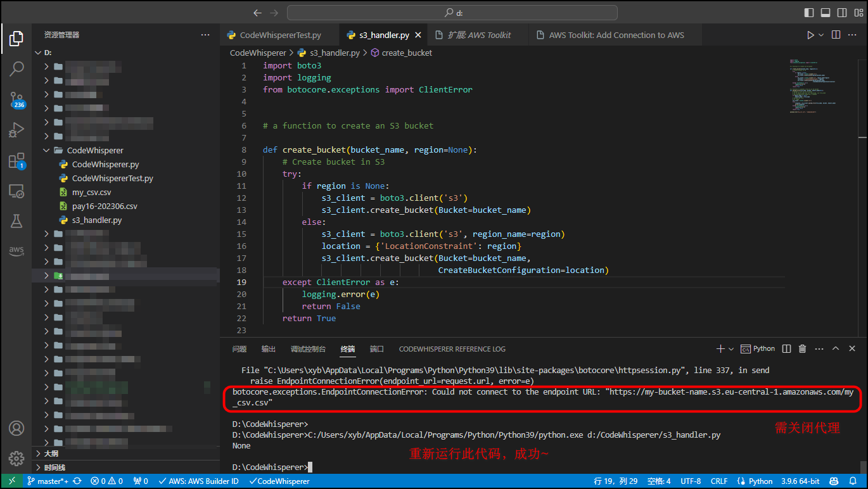The width and height of the screenshot is (868, 489).
Task: Select Python 3.9.6 64-bit interpreter
Action: 800,481
